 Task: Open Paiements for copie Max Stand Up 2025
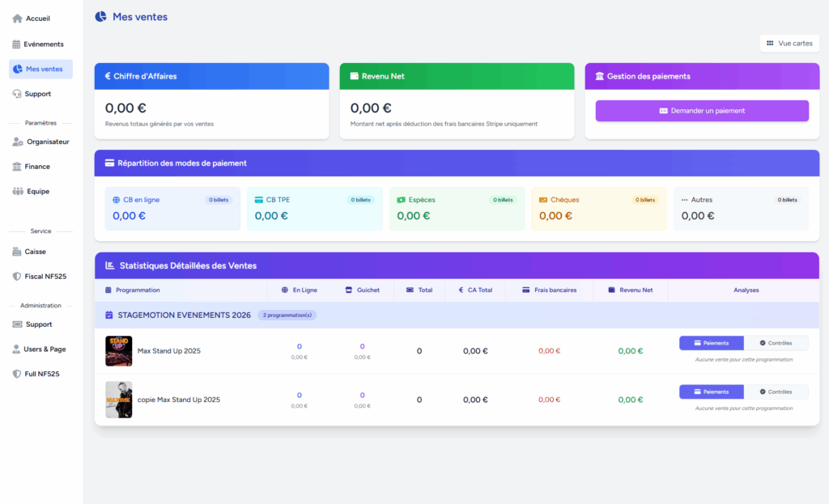(x=711, y=392)
